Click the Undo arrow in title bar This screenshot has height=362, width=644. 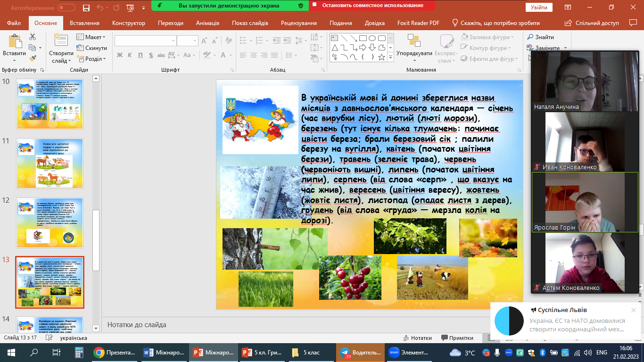99,7
